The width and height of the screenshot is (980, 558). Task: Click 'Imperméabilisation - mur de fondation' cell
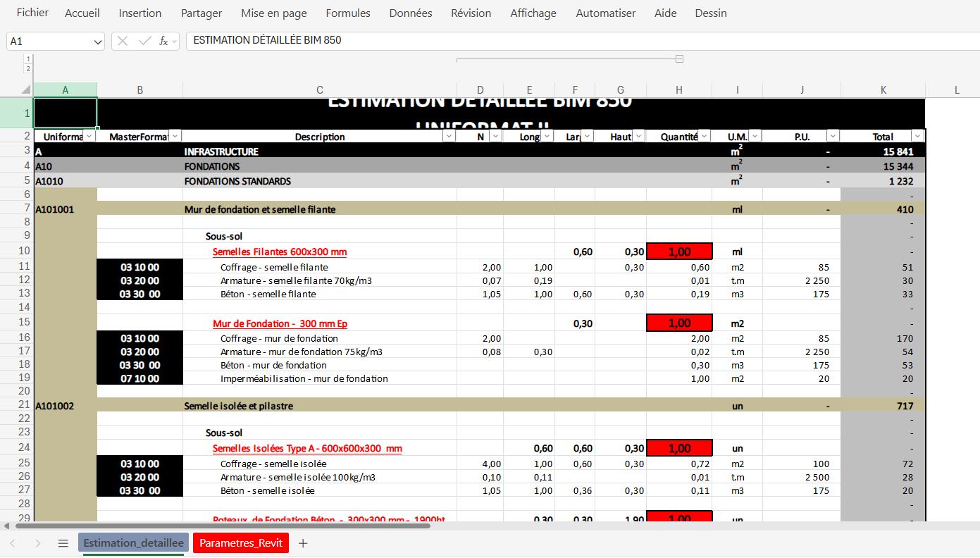point(320,378)
